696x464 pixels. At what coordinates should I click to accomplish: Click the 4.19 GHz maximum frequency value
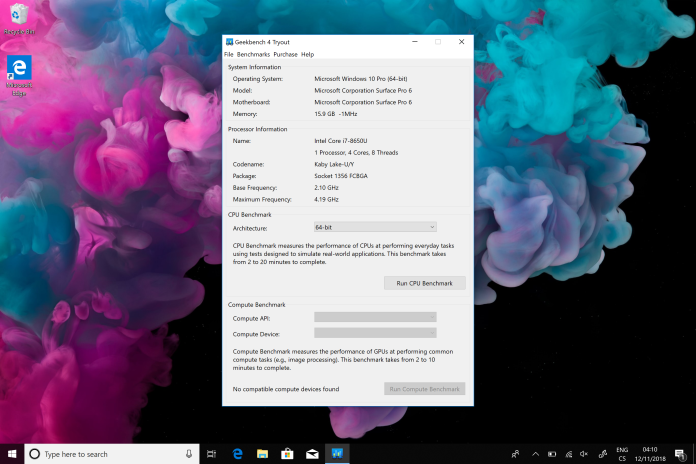(326, 199)
